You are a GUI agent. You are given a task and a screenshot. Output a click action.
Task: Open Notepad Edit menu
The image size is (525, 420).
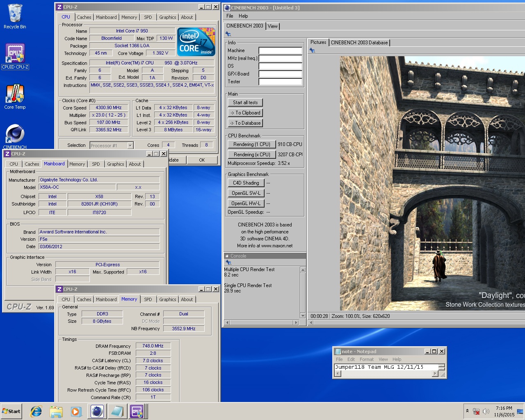351,359
